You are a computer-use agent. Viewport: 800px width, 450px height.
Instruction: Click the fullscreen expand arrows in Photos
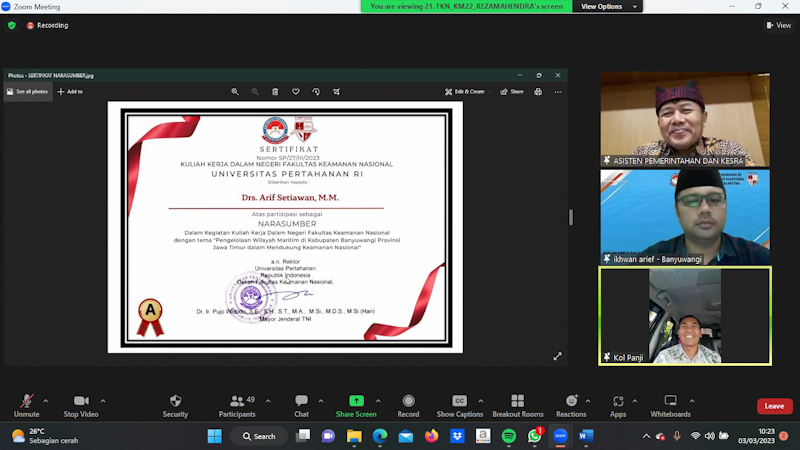coord(558,356)
